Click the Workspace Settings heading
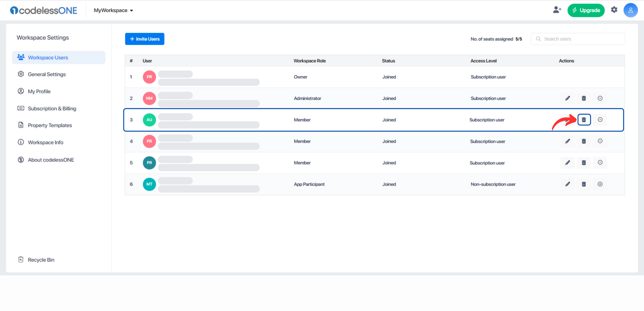This screenshot has height=311, width=644. click(43, 37)
